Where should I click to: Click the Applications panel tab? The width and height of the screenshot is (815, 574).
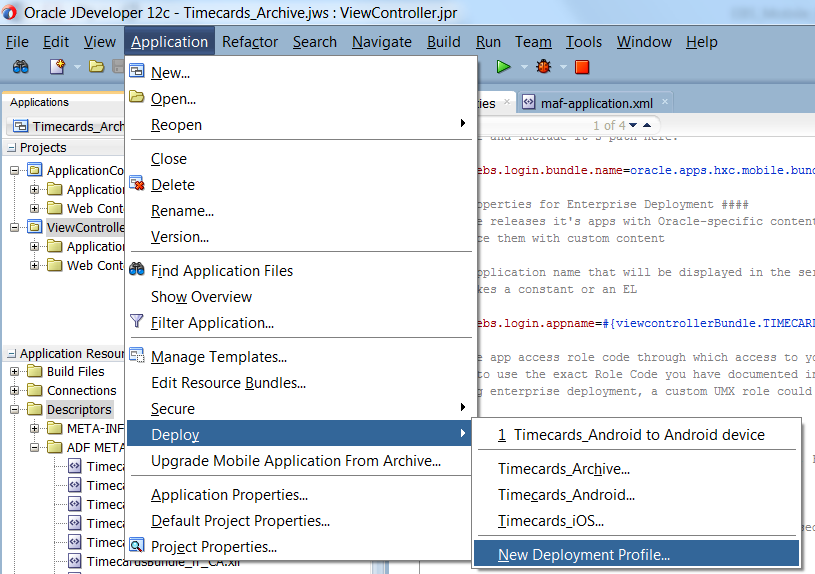coord(40,102)
